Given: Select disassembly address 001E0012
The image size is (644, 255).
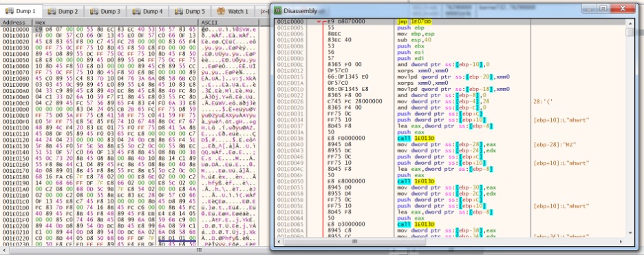Looking at the screenshot, I should pos(290,71).
